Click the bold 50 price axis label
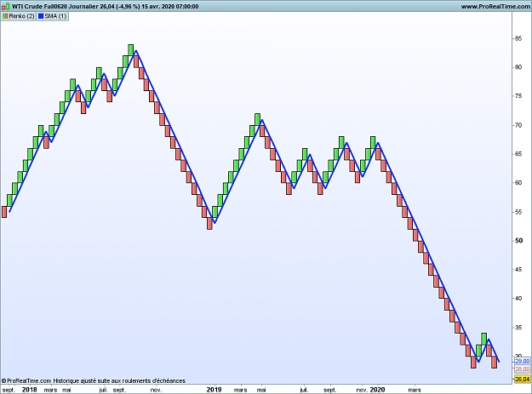The height and width of the screenshot is (394, 532). [518, 241]
